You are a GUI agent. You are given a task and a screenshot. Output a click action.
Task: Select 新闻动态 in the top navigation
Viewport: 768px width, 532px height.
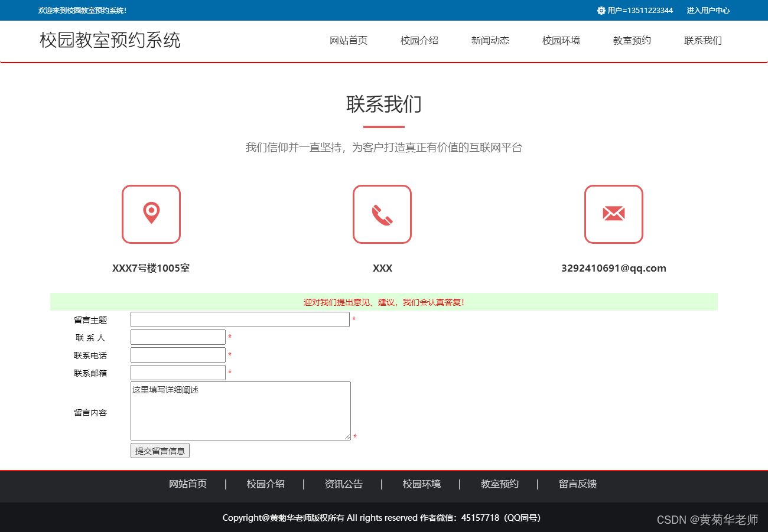coord(490,40)
